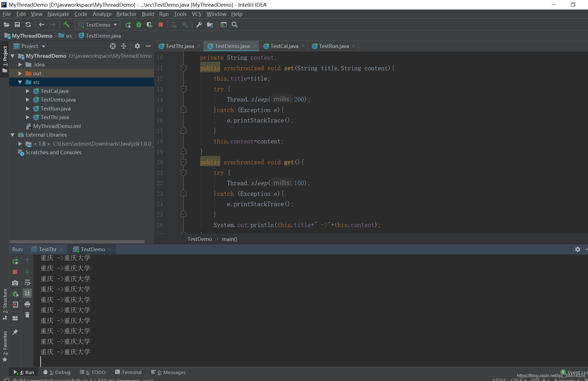Click the Locate/Scroll from Source target icon

click(113, 46)
